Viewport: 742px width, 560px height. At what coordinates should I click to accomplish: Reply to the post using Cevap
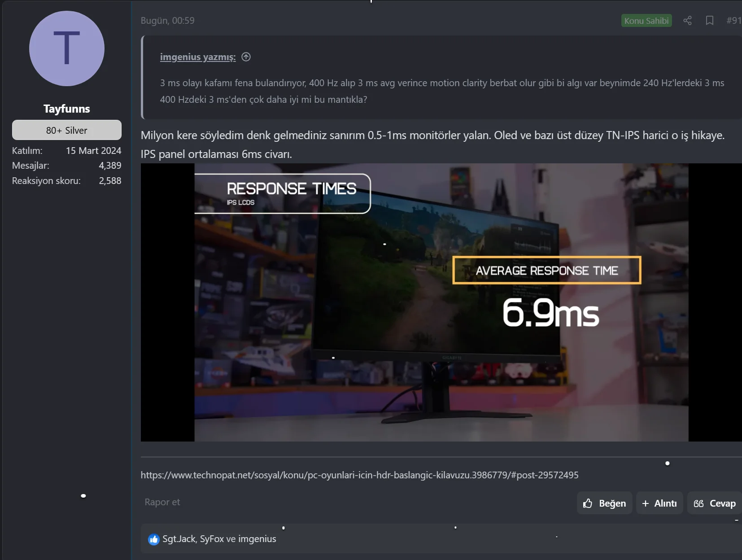(x=715, y=503)
